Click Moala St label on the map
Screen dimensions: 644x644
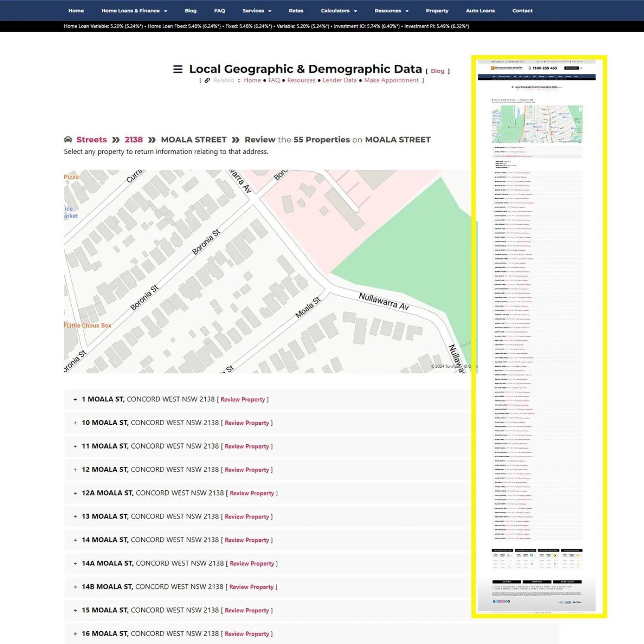point(308,307)
